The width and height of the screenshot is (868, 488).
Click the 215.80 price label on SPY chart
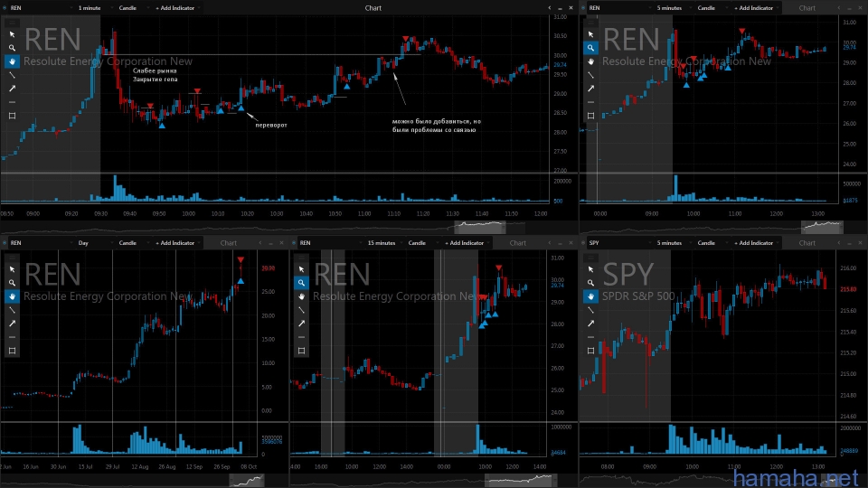848,289
